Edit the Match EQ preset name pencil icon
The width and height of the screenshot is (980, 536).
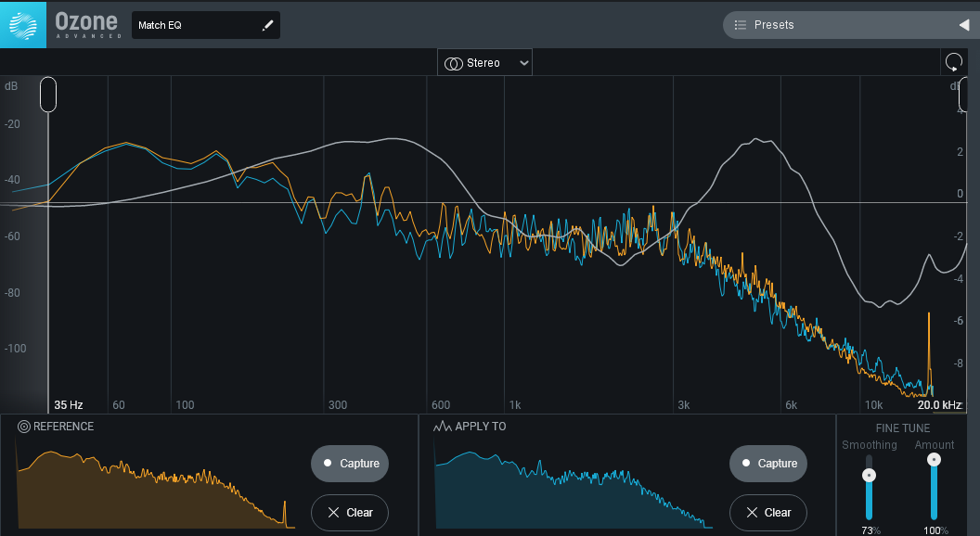tap(267, 26)
